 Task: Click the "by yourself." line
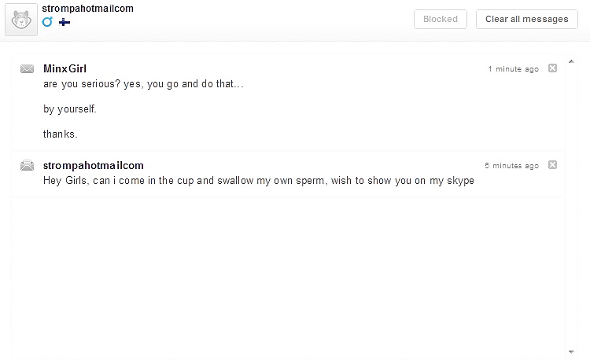pyautogui.click(x=70, y=109)
